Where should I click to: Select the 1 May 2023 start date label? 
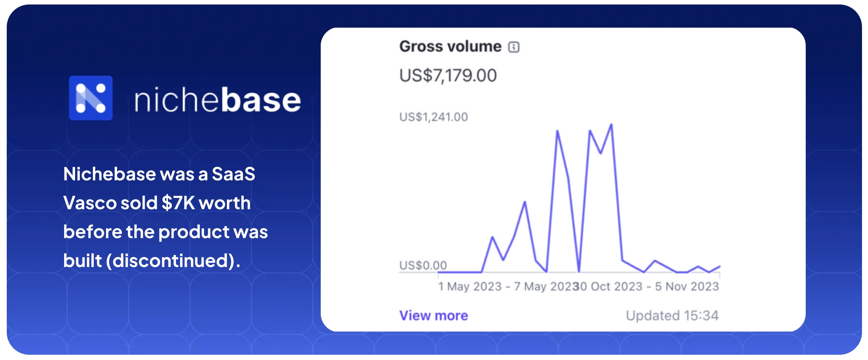tap(470, 286)
